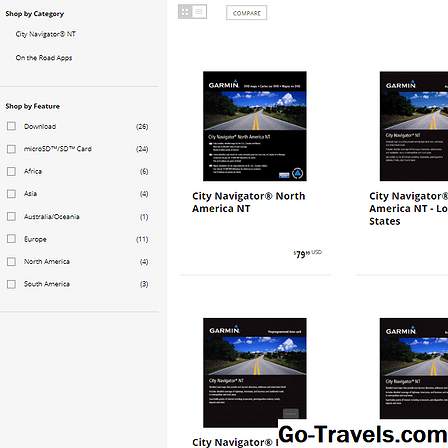Tick the Africa checkbox
This screenshot has width=448, height=448.
[11, 171]
